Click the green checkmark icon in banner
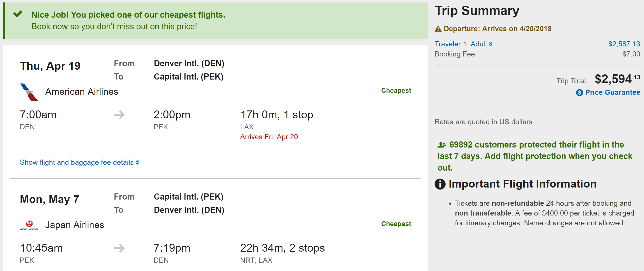 pyautogui.click(x=18, y=14)
